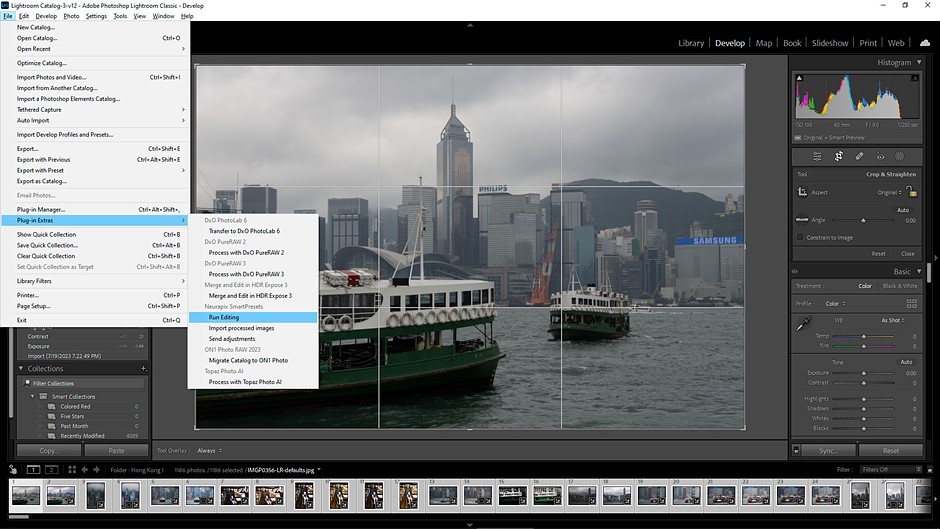Toggle the Sync auto-sync switch
Screen dimensions: 940x529
796,450
